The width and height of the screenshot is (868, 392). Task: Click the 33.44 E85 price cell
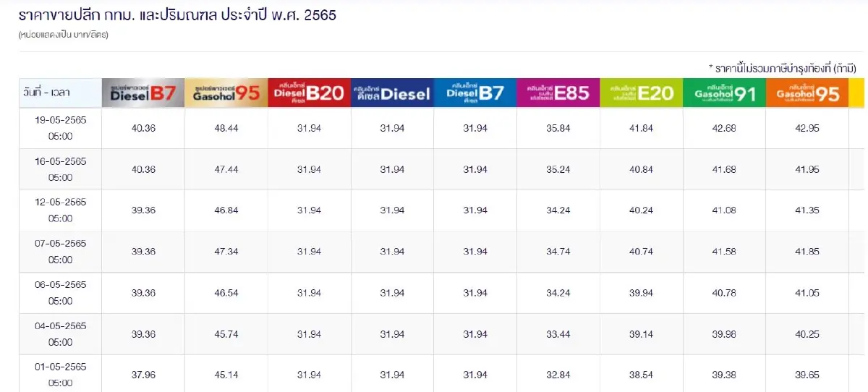tap(558, 334)
